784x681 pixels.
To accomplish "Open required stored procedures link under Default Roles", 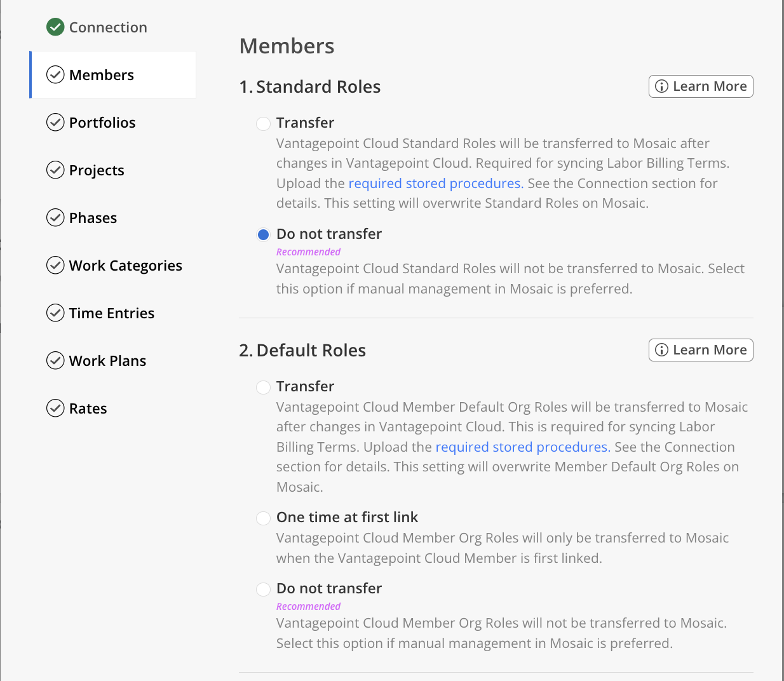I will [x=522, y=447].
